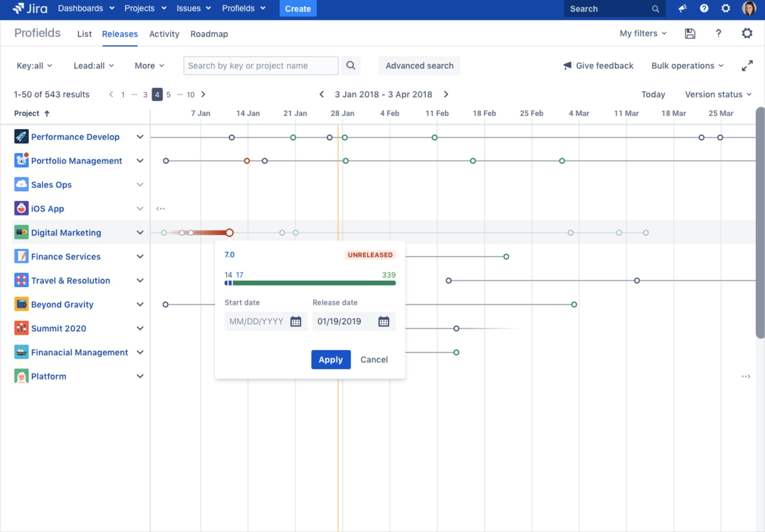Image resolution: width=765 pixels, height=532 pixels.
Task: Expand the timeline to full screen
Action: click(748, 65)
